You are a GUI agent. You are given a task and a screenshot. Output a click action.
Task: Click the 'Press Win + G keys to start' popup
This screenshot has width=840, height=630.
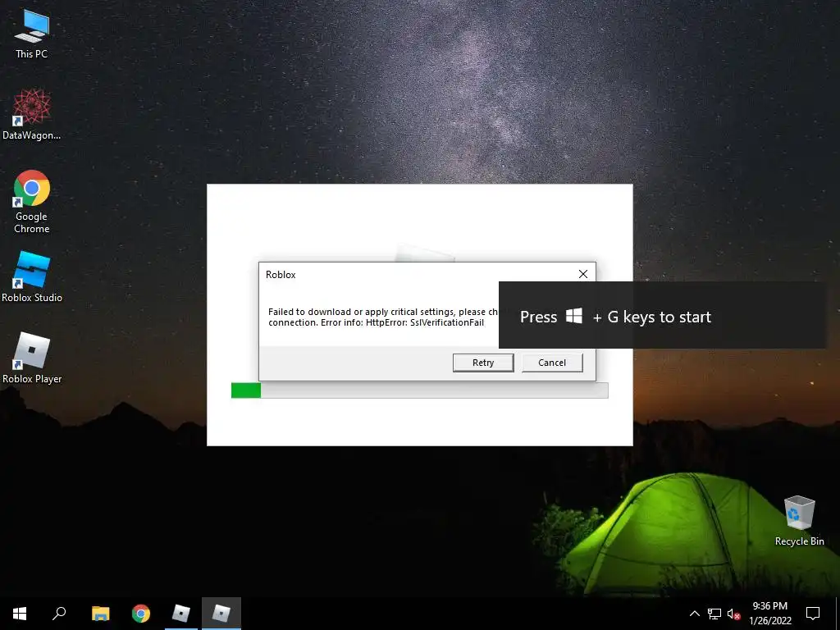coord(663,315)
